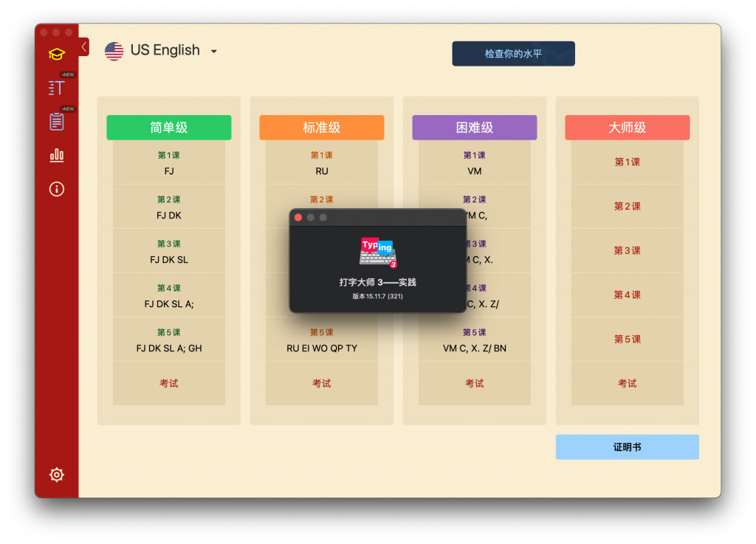This screenshot has width=756, height=544.
Task: Click the Typing keyboard app icon in About dialog
Action: tap(378, 252)
